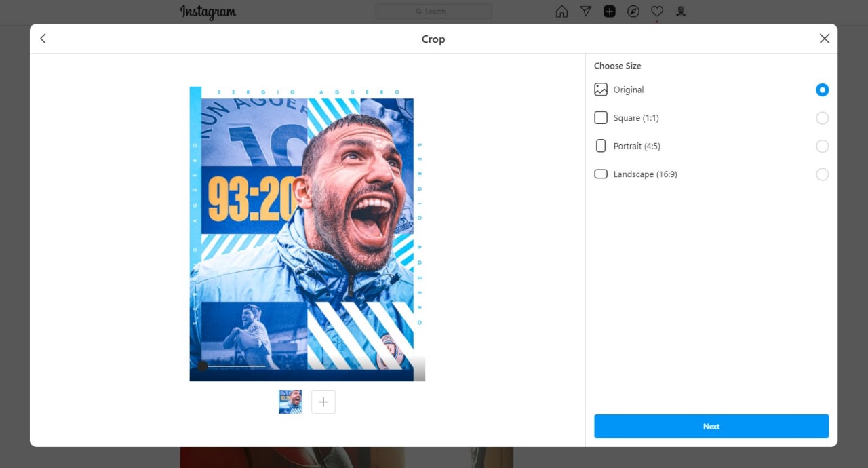The height and width of the screenshot is (468, 868).
Task: Click the zoom slider handle on image
Action: (202, 366)
